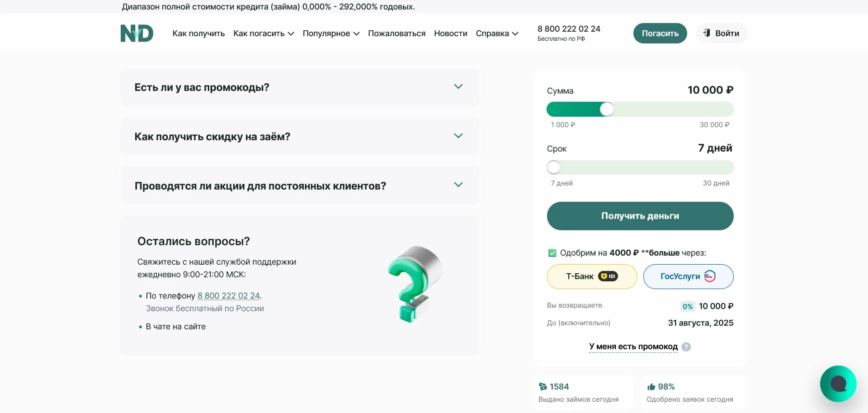The image size is (868, 413).
Task: Click the У меня есть промокод link
Action: tap(633, 347)
